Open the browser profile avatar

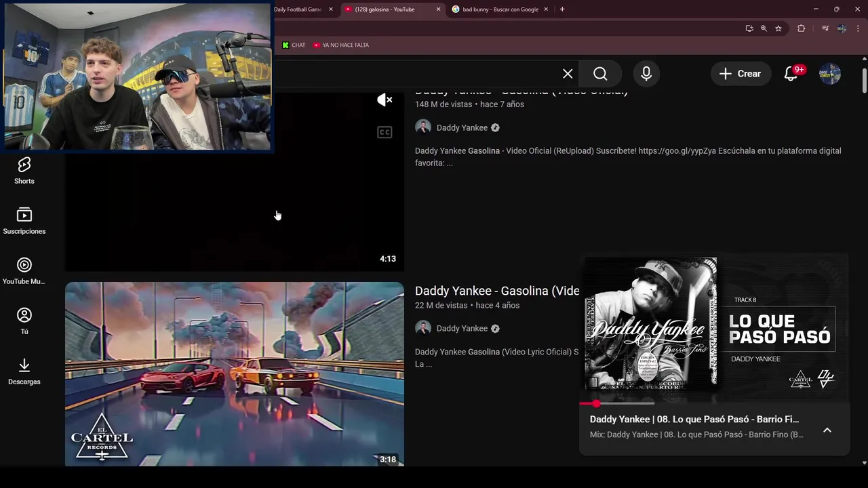[x=842, y=28]
